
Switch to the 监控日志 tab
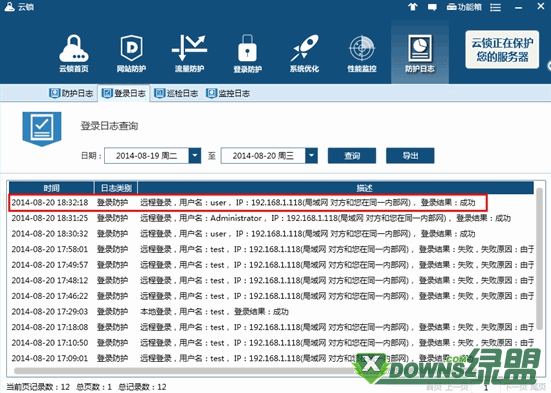[x=228, y=93]
